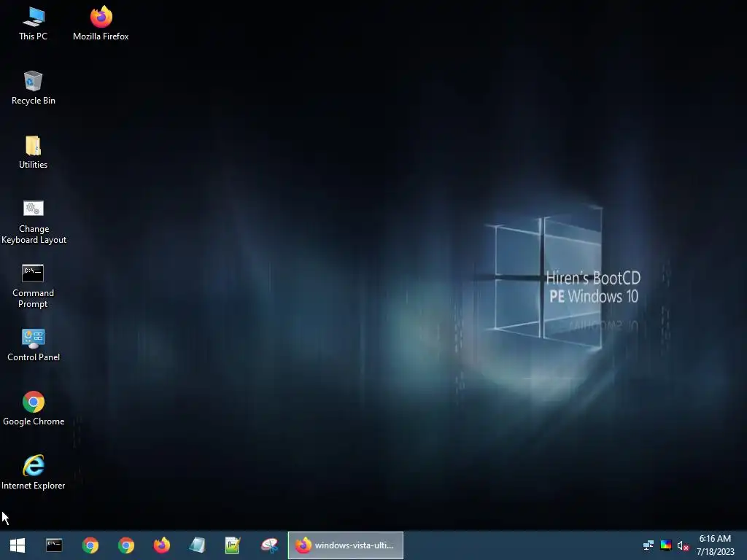Launch Command Prompt from the taskbar
Screen dimensions: 747x560
coord(54,545)
